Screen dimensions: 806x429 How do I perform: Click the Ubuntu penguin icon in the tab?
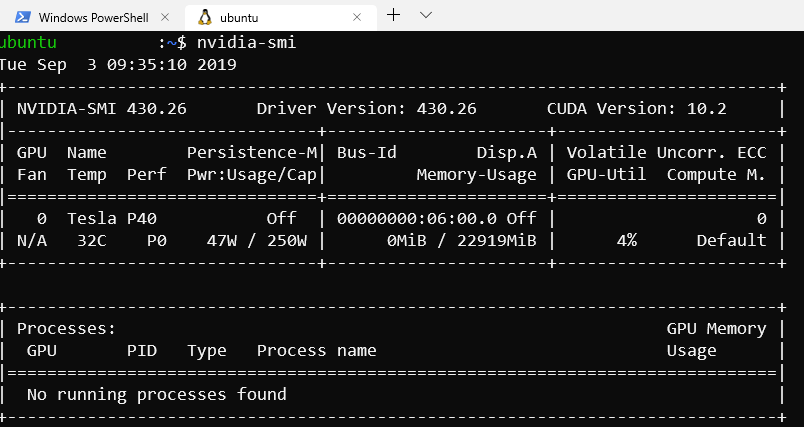[205, 17]
